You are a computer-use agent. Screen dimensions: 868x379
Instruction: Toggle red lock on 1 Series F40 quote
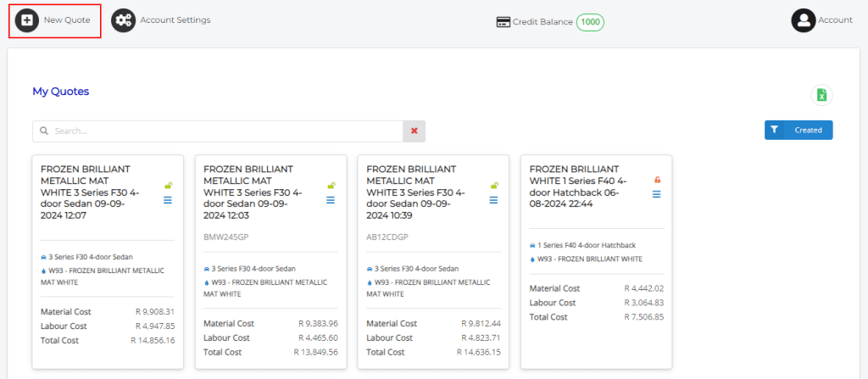(x=657, y=180)
